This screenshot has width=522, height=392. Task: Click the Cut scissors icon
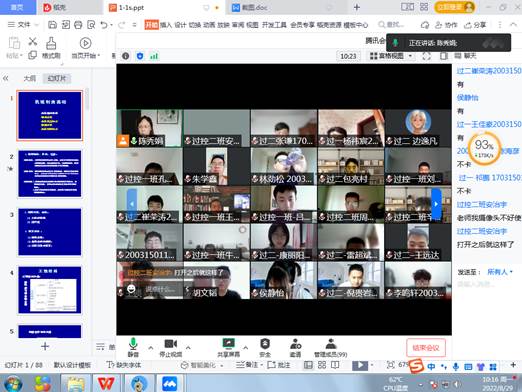(33, 41)
